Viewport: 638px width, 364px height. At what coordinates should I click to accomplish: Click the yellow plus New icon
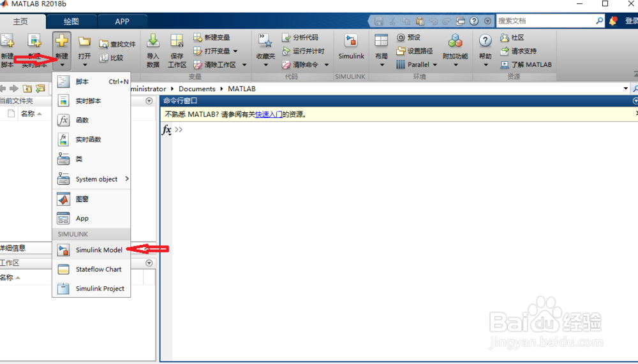62,41
